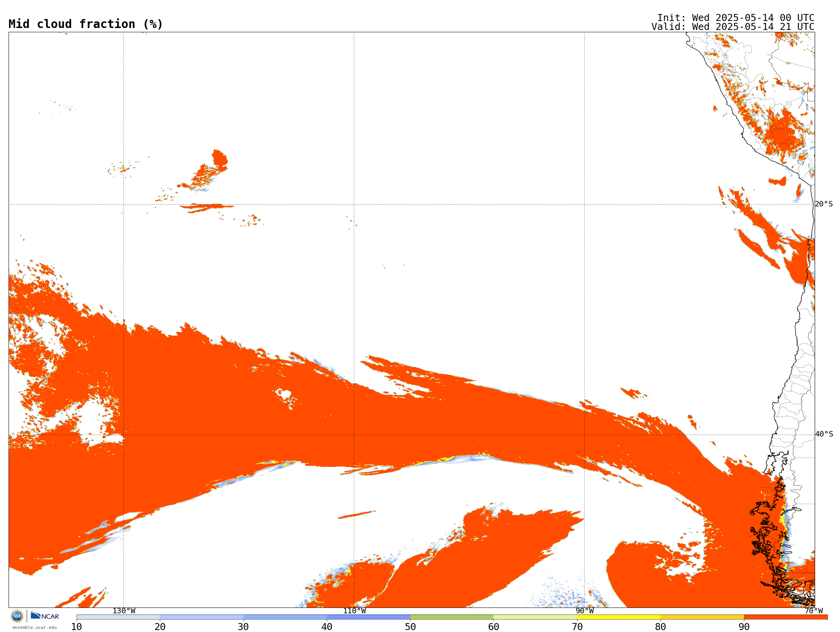The image size is (840, 632).
Task: Click the 70–80 percent yellow color band
Action: click(x=619, y=617)
